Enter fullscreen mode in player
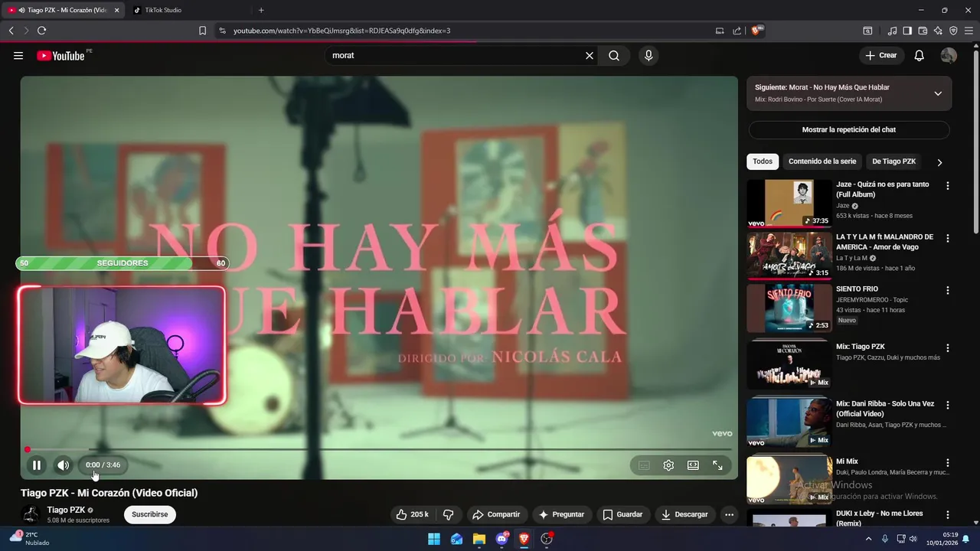 pos(717,465)
